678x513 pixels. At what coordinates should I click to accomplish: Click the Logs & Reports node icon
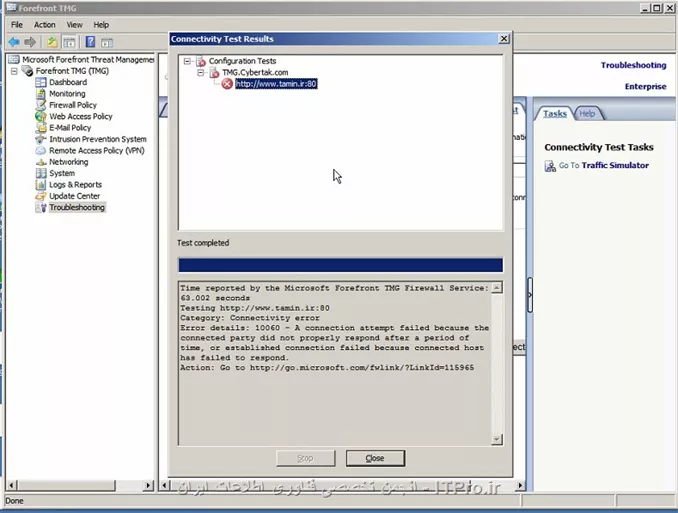41,185
